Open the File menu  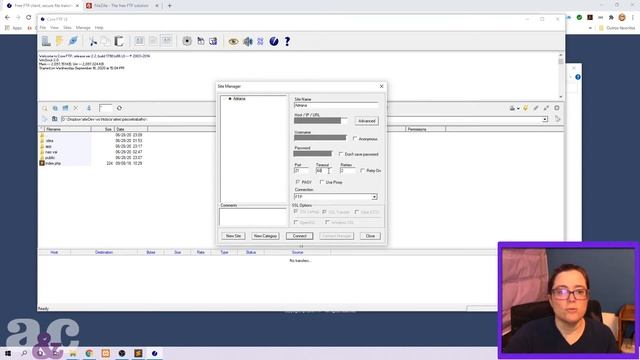coord(43,28)
